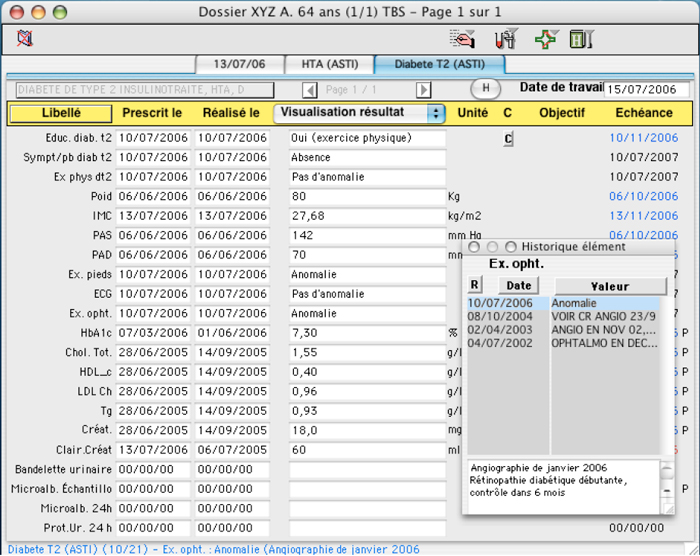
Task: Click the ECG row label
Action: [x=102, y=294]
